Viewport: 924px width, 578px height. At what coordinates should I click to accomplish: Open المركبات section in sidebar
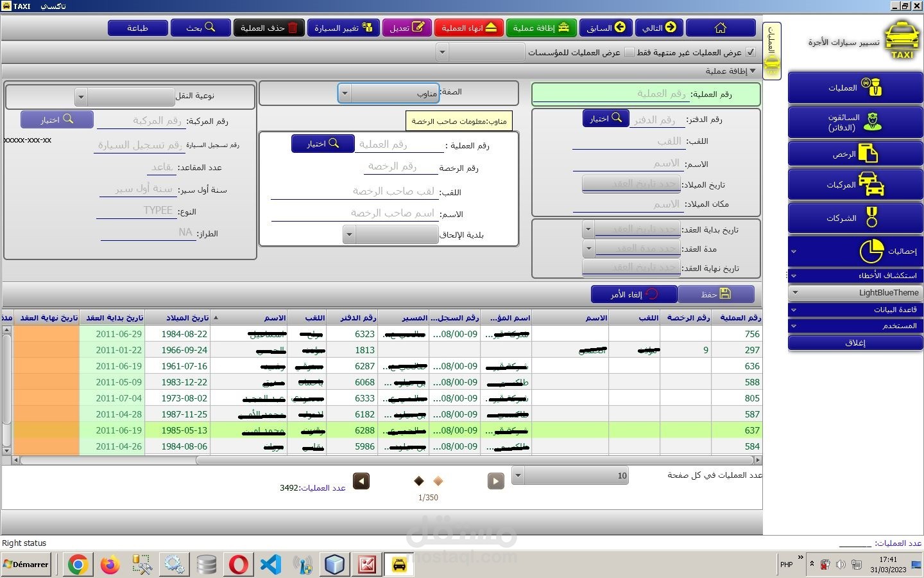[x=855, y=184]
